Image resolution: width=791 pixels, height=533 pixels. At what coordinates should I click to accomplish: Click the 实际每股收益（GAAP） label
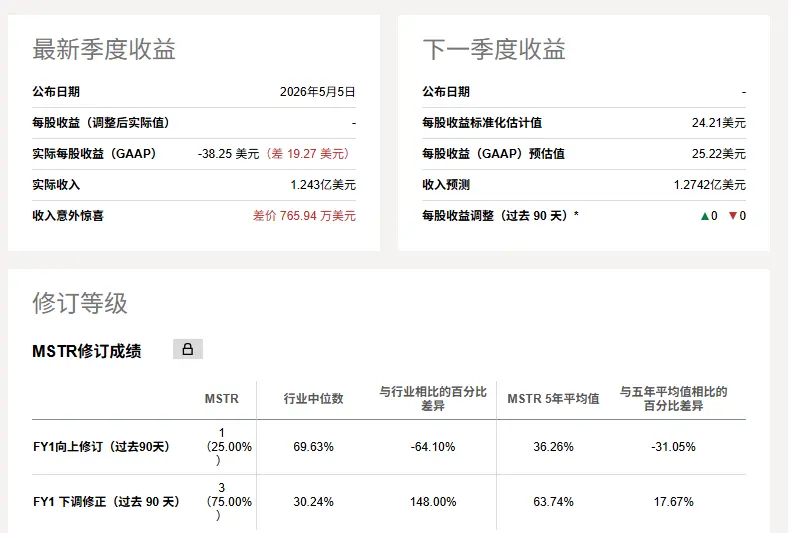(94, 154)
